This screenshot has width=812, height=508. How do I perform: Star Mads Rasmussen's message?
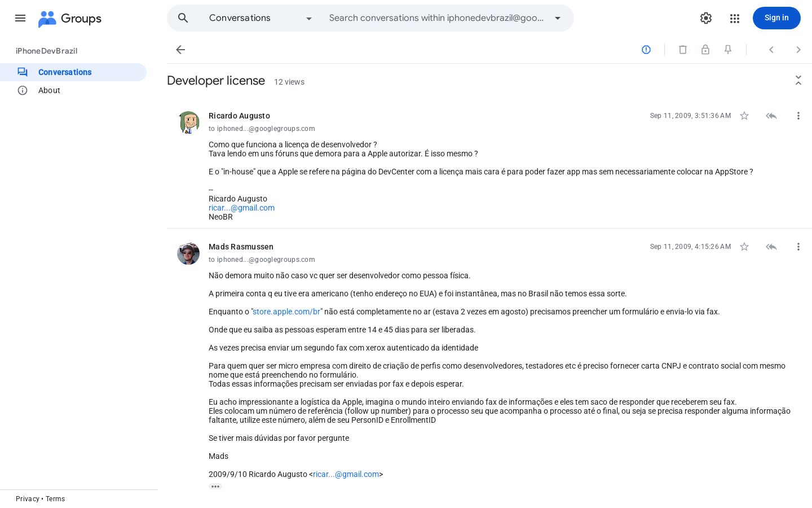[x=744, y=247]
